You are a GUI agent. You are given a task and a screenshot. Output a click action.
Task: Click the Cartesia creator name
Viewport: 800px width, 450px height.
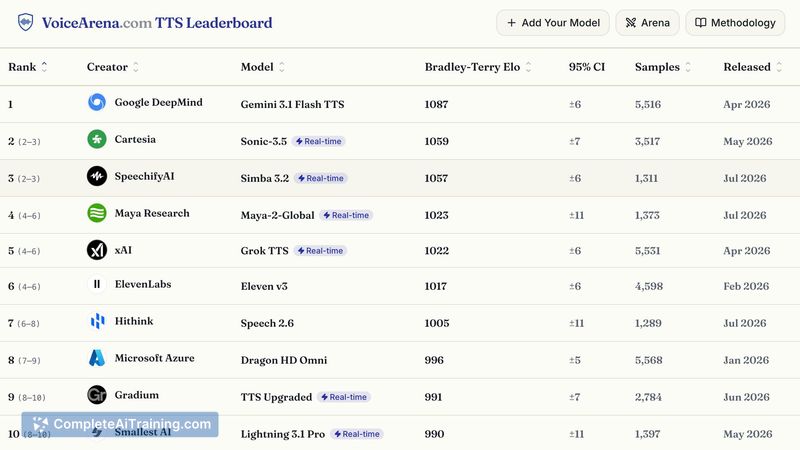(135, 139)
